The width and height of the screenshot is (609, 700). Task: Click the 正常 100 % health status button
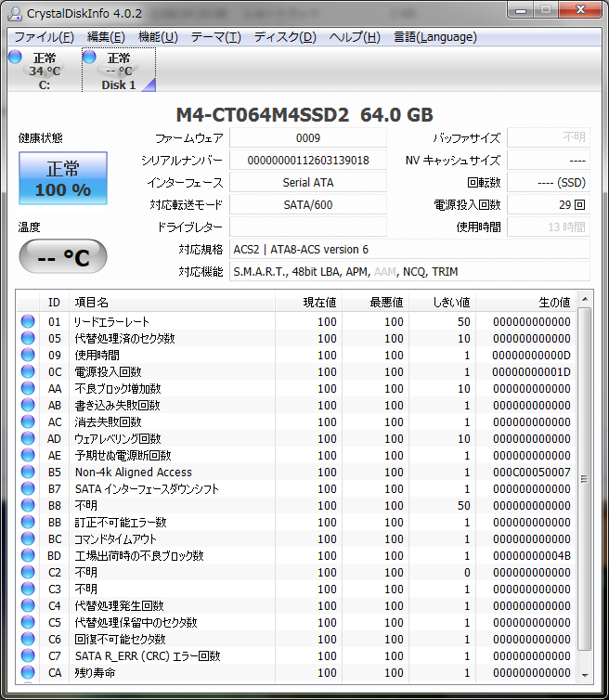pos(63,178)
